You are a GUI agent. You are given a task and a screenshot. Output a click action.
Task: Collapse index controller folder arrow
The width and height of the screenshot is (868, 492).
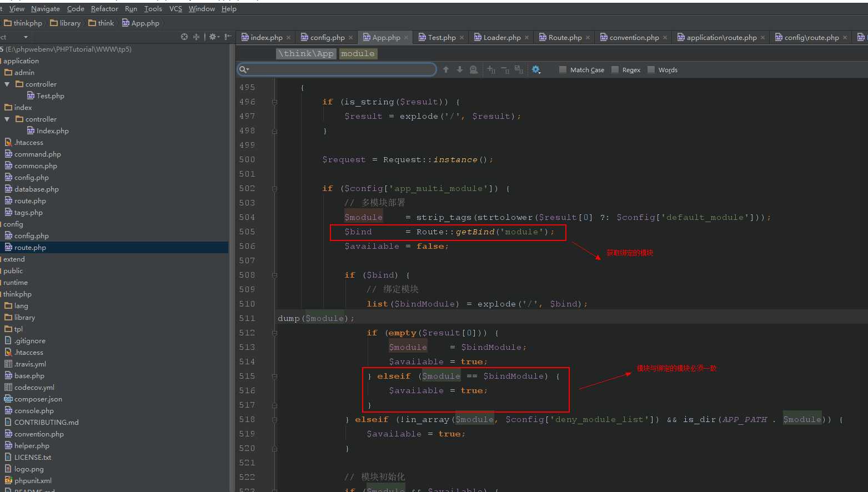tap(7, 119)
